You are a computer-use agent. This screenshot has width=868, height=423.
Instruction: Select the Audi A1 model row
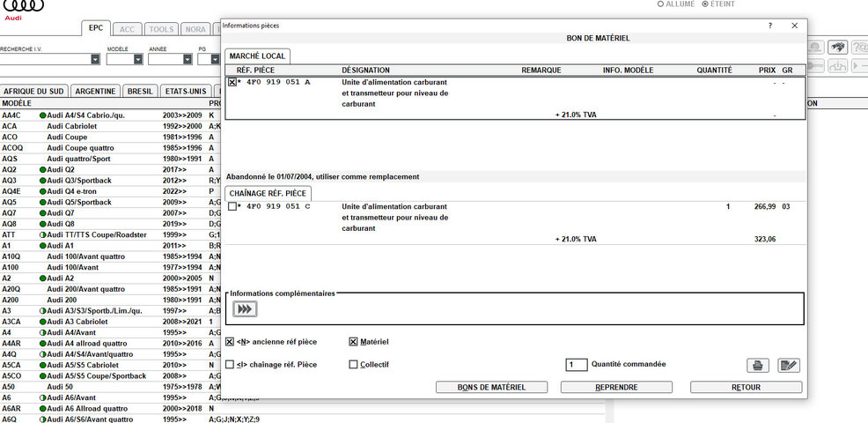pos(111,246)
